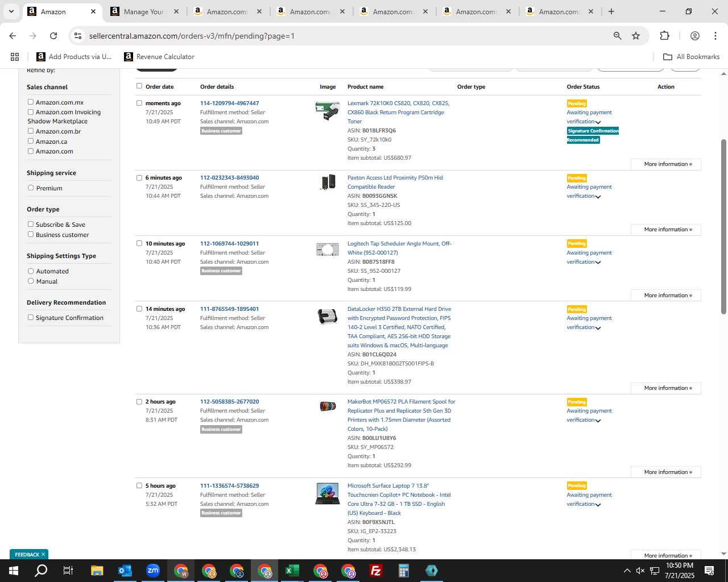Viewport: 728px width, 582px height.
Task: Open Zoom app from taskbar
Action: pos(152,571)
